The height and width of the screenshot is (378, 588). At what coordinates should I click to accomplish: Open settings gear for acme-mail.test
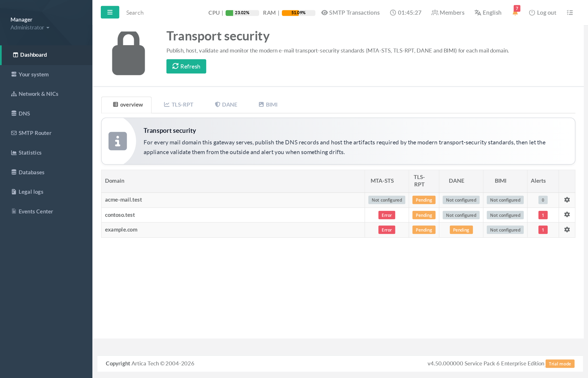tap(567, 200)
